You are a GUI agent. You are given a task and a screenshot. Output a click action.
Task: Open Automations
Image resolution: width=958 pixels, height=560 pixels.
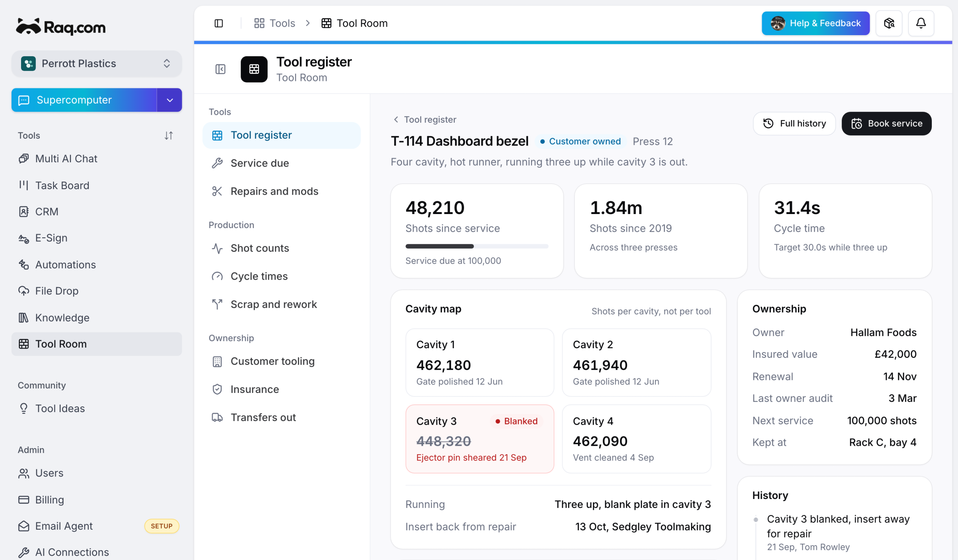96,265
